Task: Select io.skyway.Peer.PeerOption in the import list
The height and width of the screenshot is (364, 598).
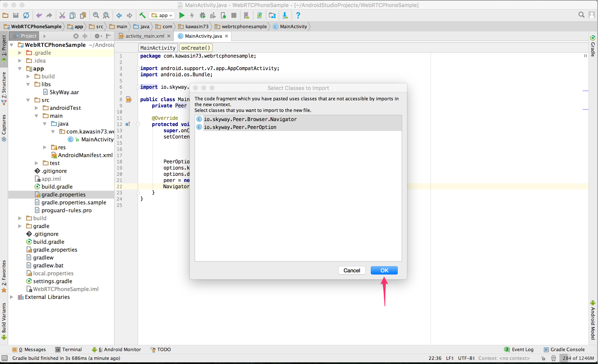Action: (240, 127)
